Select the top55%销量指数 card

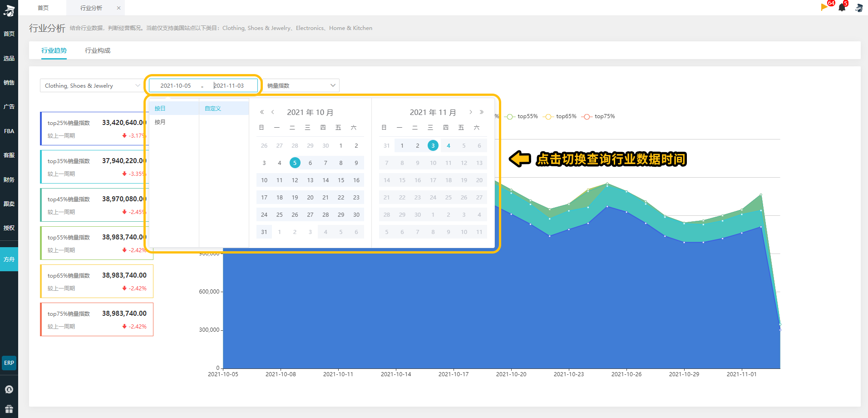[x=97, y=243]
